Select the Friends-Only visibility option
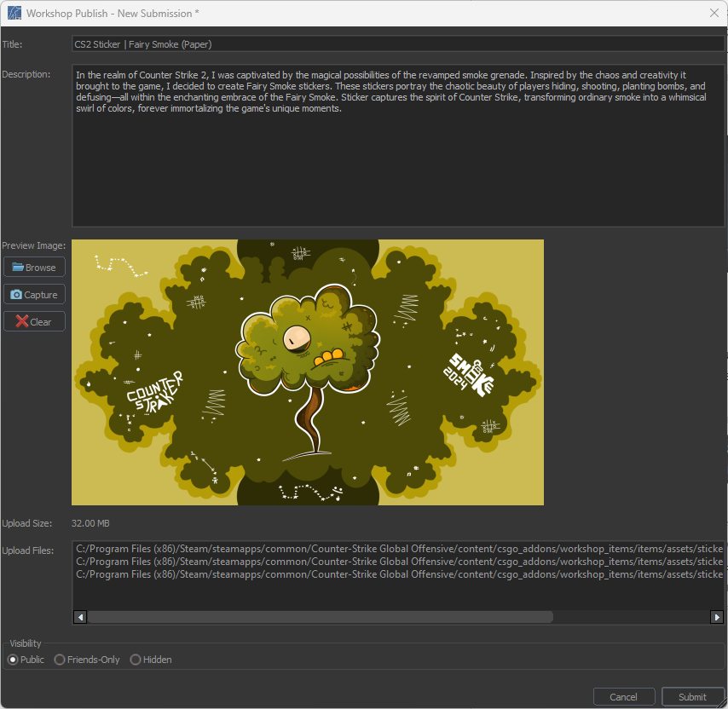 87,660
